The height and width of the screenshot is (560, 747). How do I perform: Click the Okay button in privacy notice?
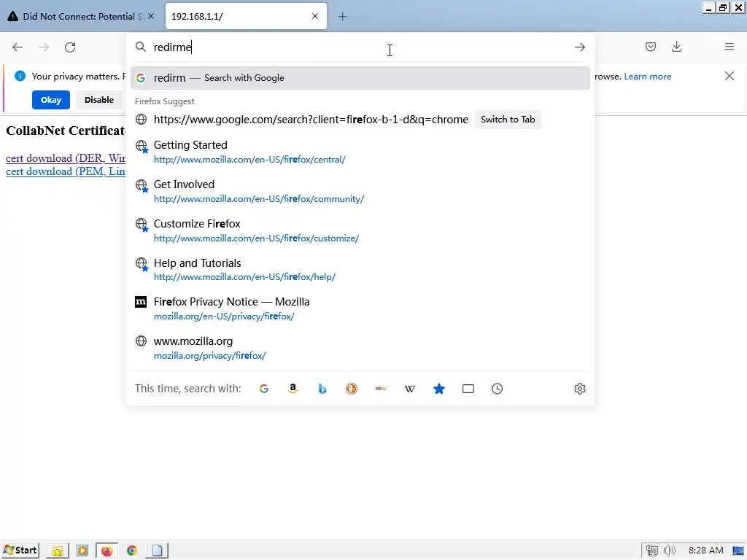(51, 100)
